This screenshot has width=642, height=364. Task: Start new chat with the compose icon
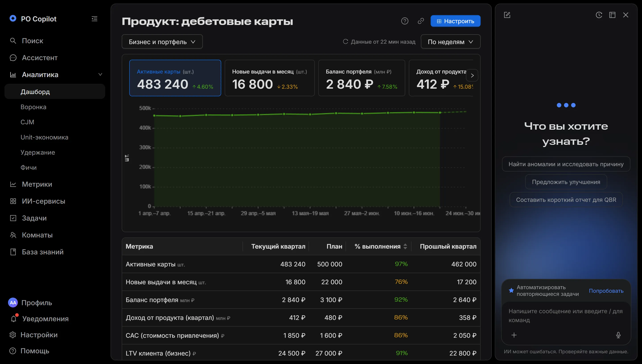pyautogui.click(x=507, y=15)
